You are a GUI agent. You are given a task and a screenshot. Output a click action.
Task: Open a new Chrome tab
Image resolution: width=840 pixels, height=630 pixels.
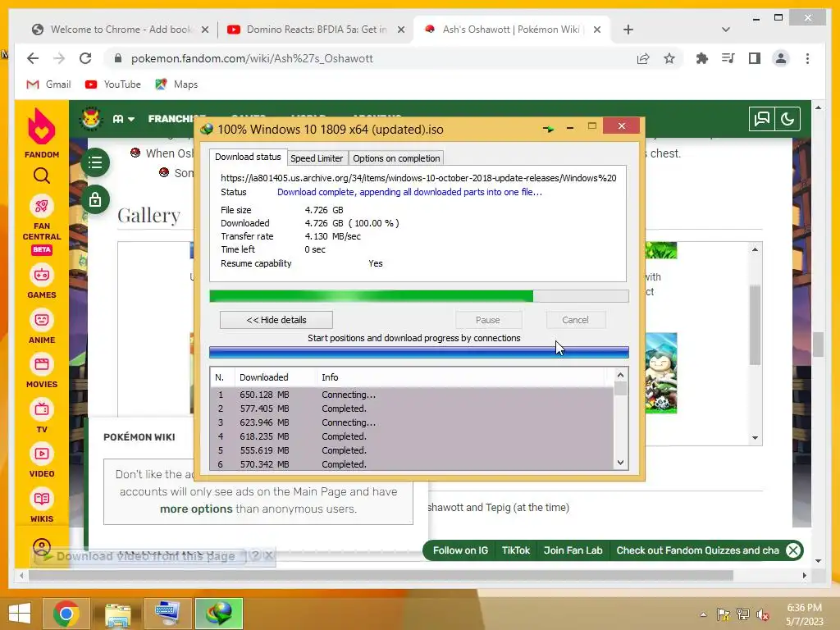[x=628, y=30]
